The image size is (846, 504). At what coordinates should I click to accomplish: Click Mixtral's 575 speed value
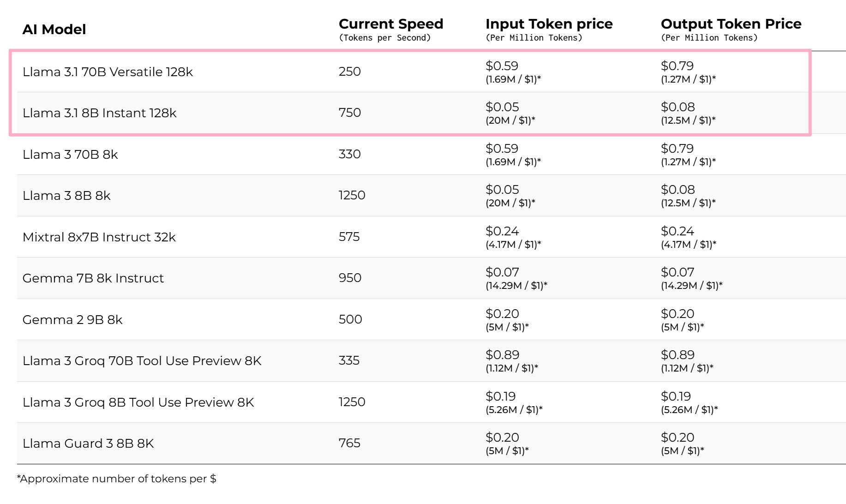click(x=349, y=237)
